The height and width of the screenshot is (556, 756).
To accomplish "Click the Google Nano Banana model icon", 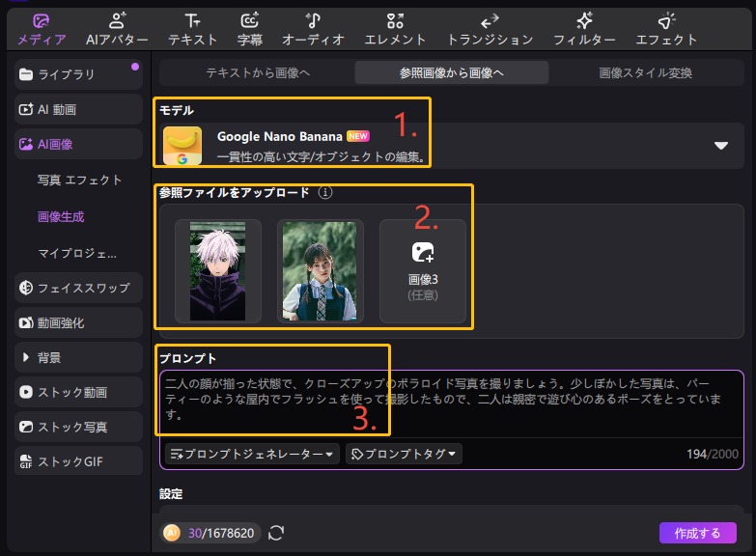I will tap(182, 146).
